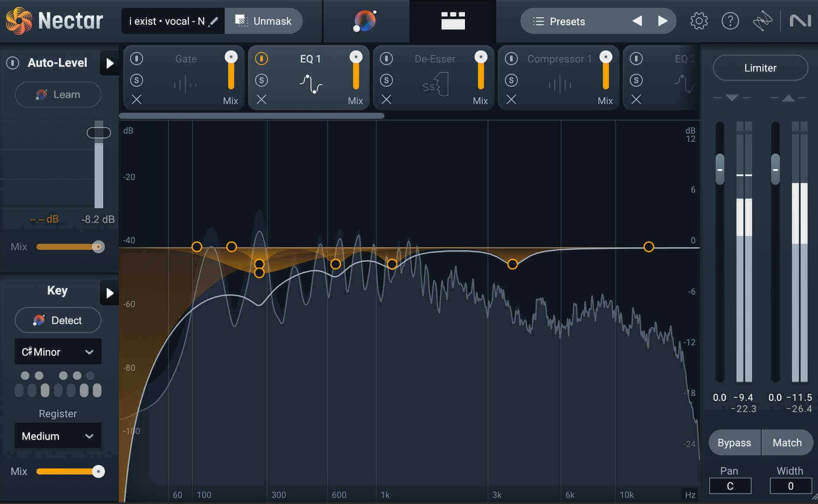Expand the Key panel arrow
The height and width of the screenshot is (504, 818).
click(110, 293)
